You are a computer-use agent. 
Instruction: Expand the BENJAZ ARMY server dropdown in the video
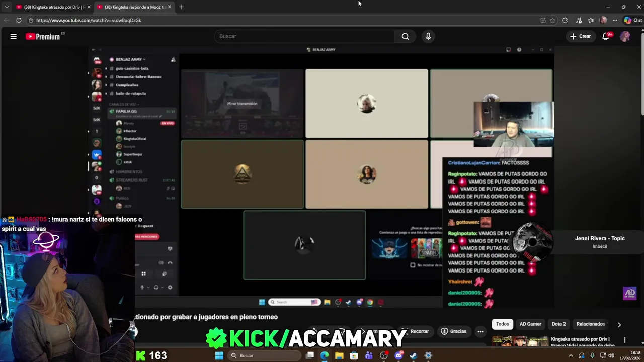click(x=144, y=59)
